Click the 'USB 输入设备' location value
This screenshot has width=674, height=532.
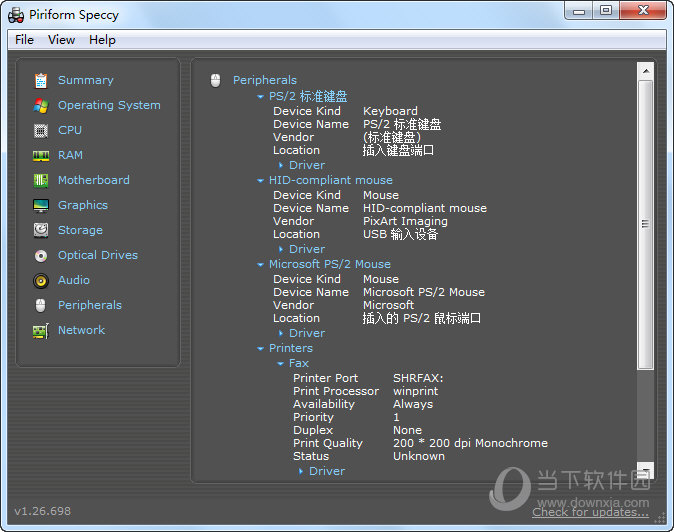tap(400, 234)
